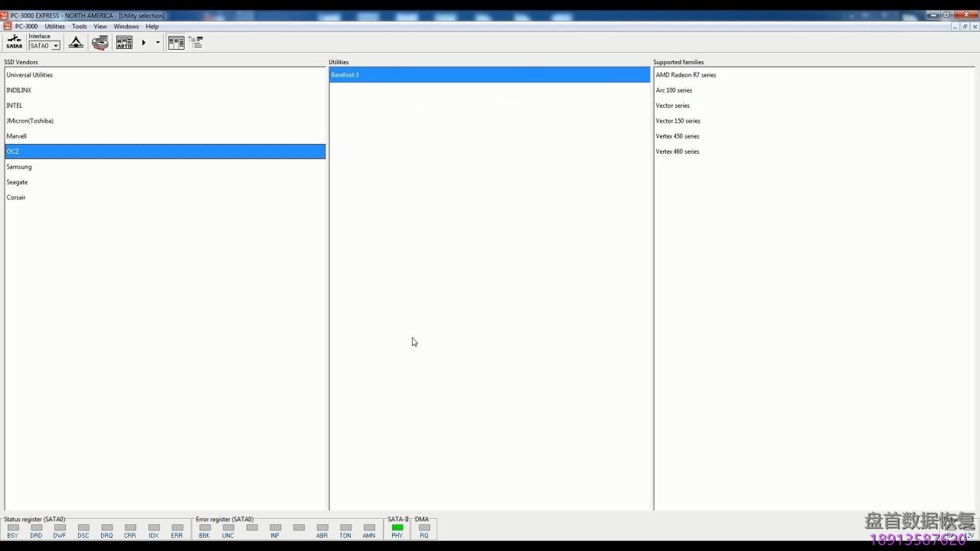The height and width of the screenshot is (551, 980).
Task: Select INTEL vendor from the list
Action: point(15,106)
